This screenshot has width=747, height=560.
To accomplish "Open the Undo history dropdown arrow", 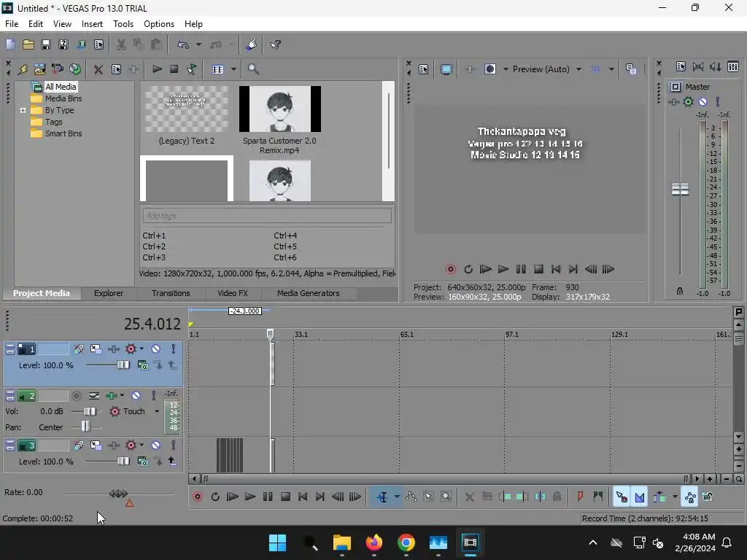I will click(x=198, y=44).
